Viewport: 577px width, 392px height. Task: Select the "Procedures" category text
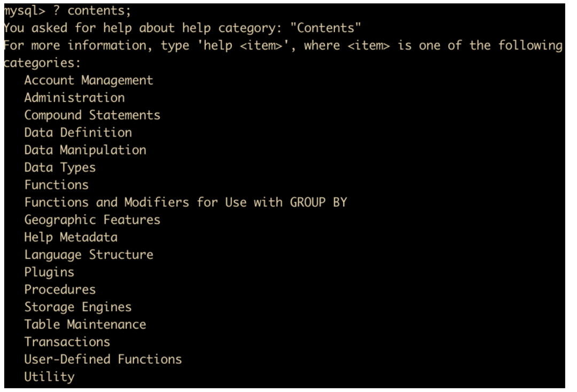60,289
